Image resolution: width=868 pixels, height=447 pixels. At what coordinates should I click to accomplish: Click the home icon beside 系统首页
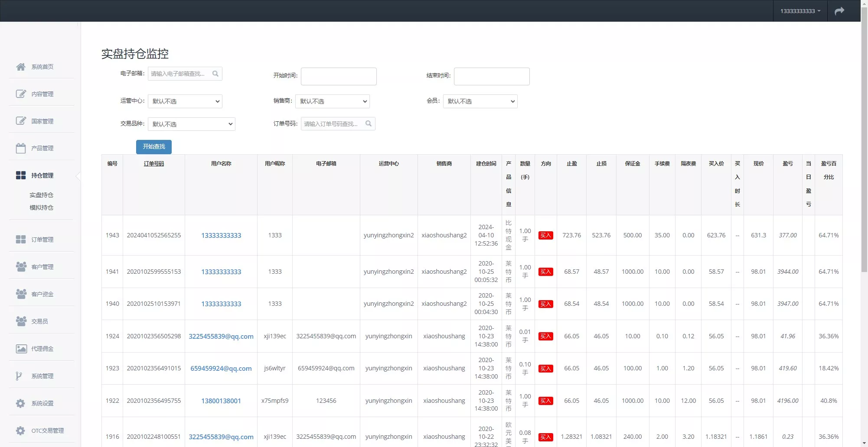tap(20, 67)
